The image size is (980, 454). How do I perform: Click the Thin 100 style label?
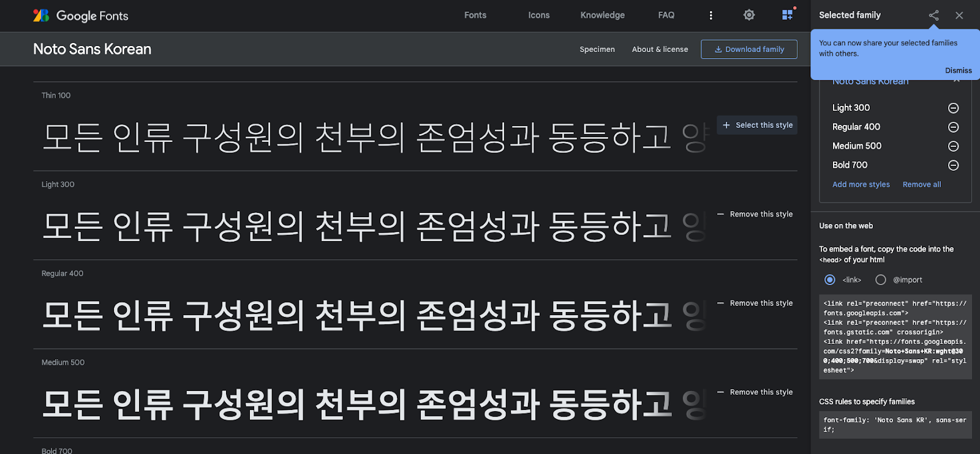click(56, 95)
